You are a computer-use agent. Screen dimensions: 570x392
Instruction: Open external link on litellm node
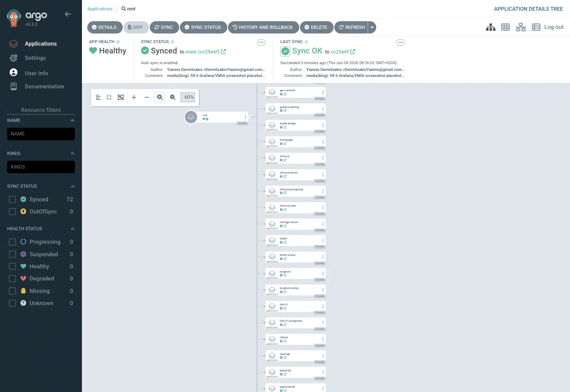point(285,243)
